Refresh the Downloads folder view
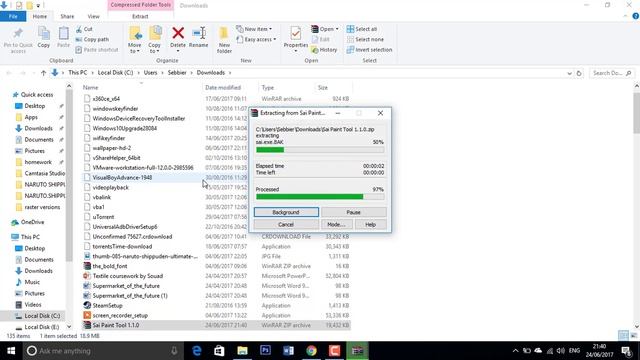Viewport: 640px width, 360px height. (579, 73)
